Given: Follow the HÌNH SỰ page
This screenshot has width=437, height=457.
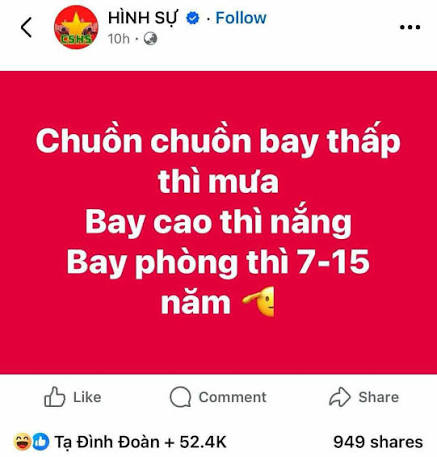Looking at the screenshot, I should [241, 18].
